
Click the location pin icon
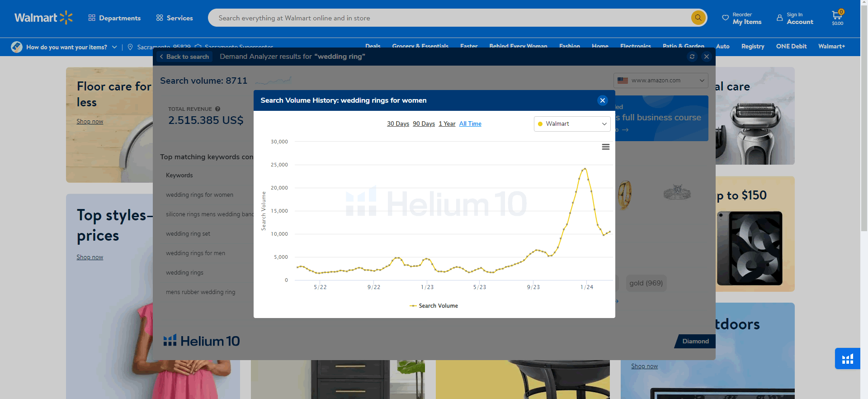click(x=130, y=47)
